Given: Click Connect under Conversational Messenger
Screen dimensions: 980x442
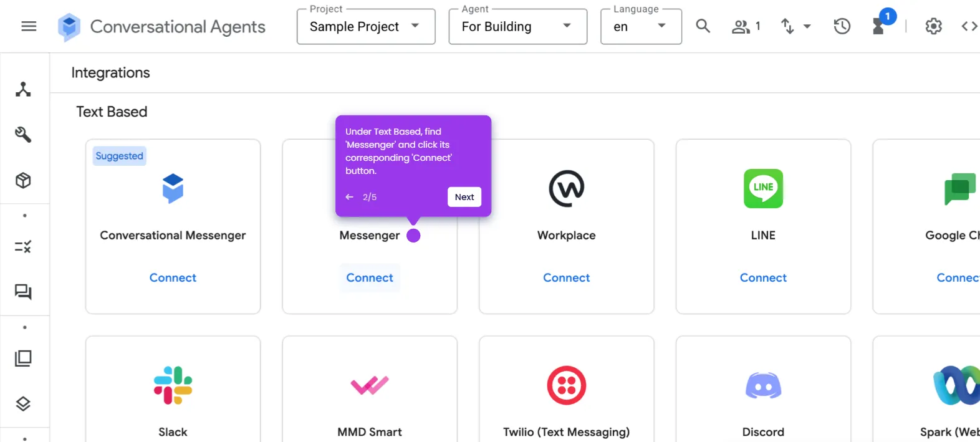Looking at the screenshot, I should pyautogui.click(x=173, y=277).
